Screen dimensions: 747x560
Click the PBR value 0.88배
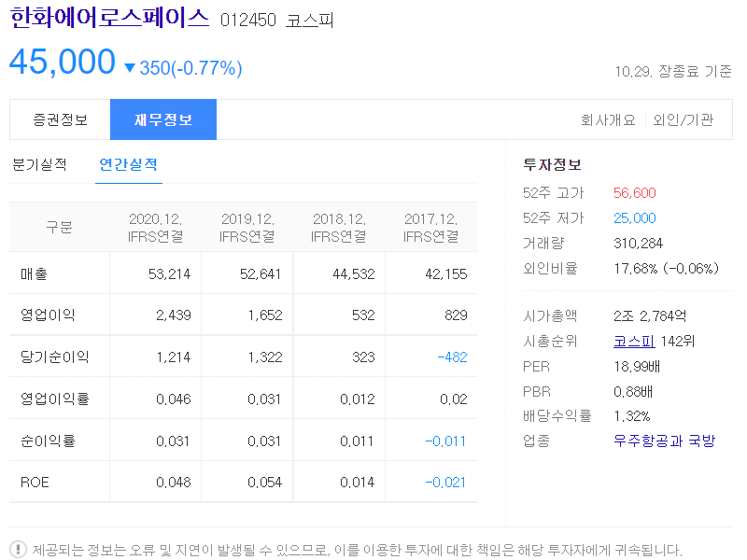click(x=633, y=392)
